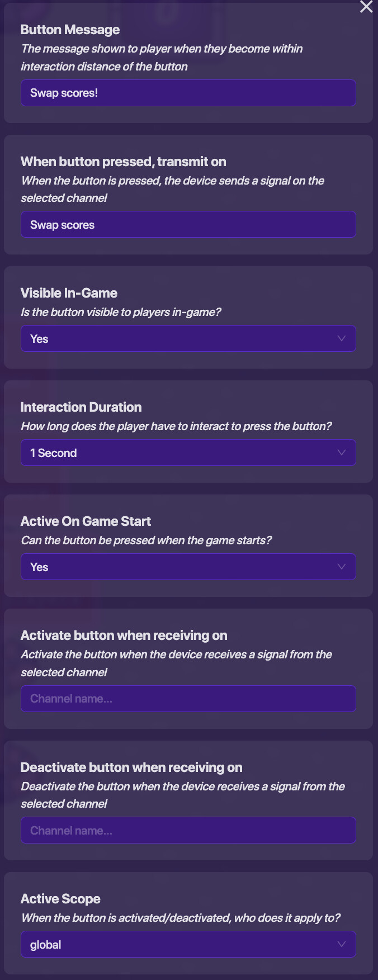The height and width of the screenshot is (980, 378).
Task: Click the 'Active Scope' heading
Action: (60, 899)
